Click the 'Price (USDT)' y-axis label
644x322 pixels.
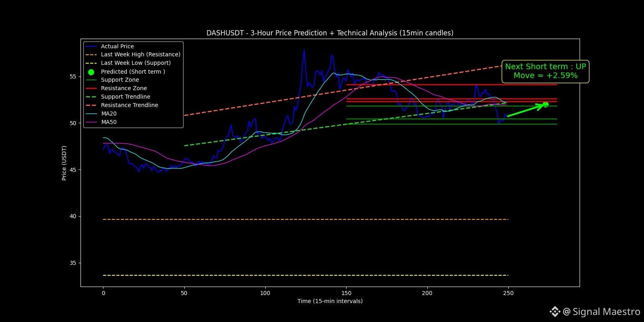coord(64,163)
